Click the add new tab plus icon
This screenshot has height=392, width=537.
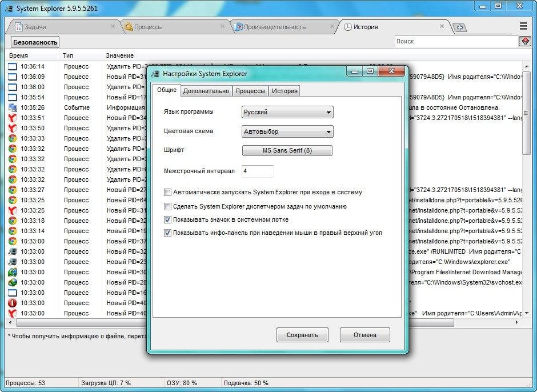pyautogui.click(x=460, y=27)
